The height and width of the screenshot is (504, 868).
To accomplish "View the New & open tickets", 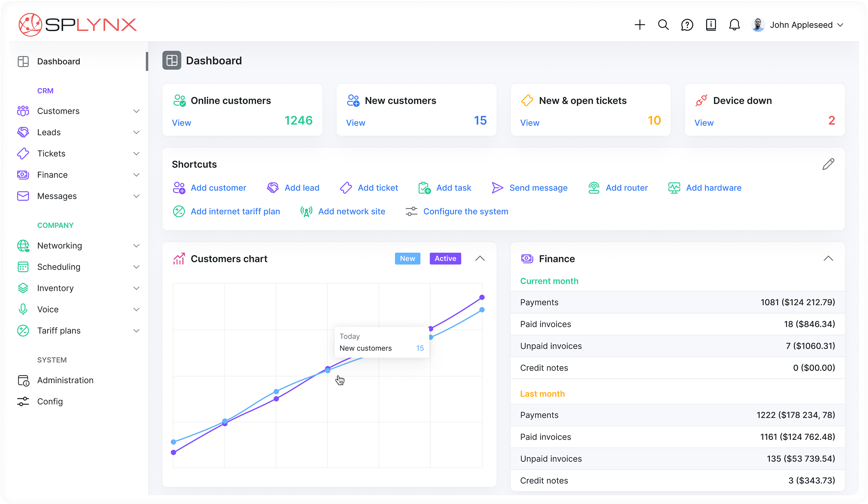I will coord(529,123).
